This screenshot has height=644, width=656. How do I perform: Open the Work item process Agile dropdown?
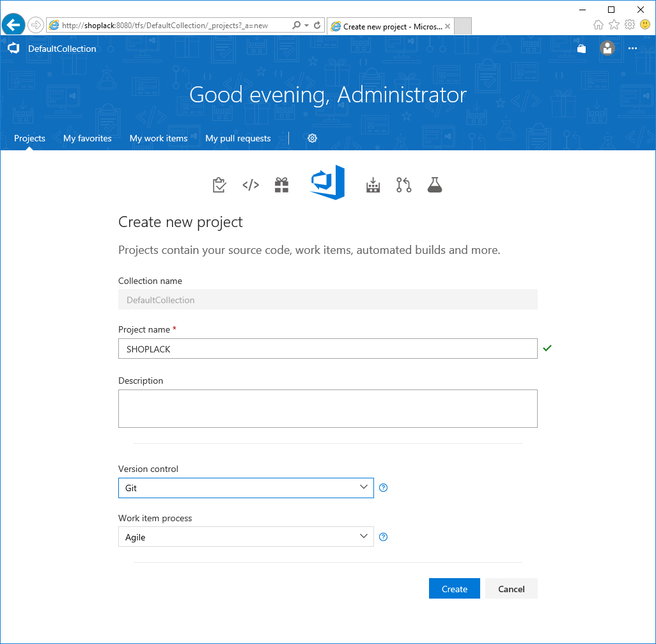[x=246, y=537]
